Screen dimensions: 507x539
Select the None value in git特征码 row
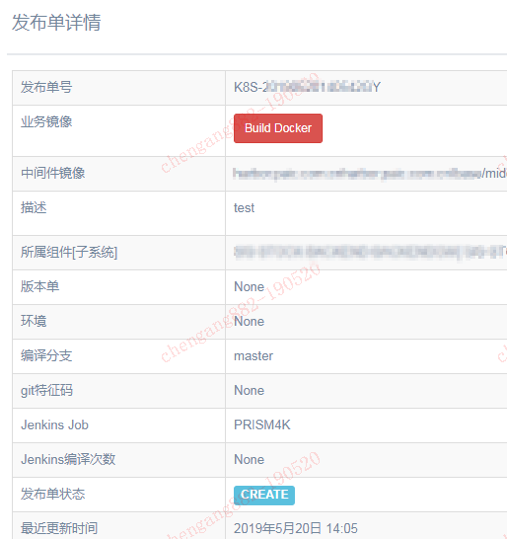[x=249, y=390]
